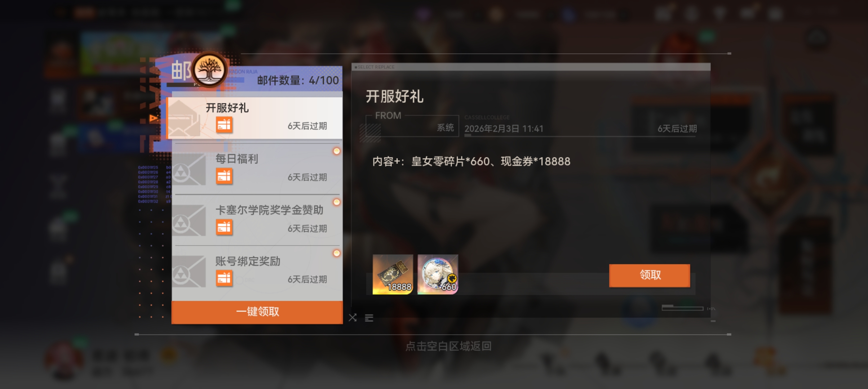Open the 账号绑定奖励 mail
The height and width of the screenshot is (389, 868).
pyautogui.click(x=257, y=271)
